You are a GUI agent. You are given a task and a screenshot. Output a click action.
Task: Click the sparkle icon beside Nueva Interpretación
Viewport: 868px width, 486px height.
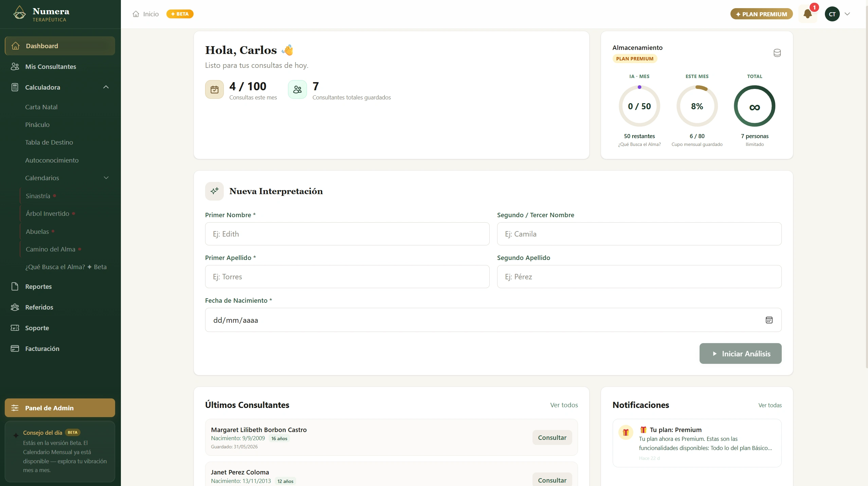click(214, 191)
